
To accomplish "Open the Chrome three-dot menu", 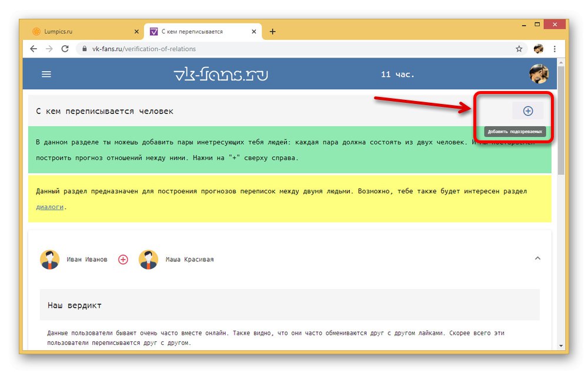I will [554, 49].
